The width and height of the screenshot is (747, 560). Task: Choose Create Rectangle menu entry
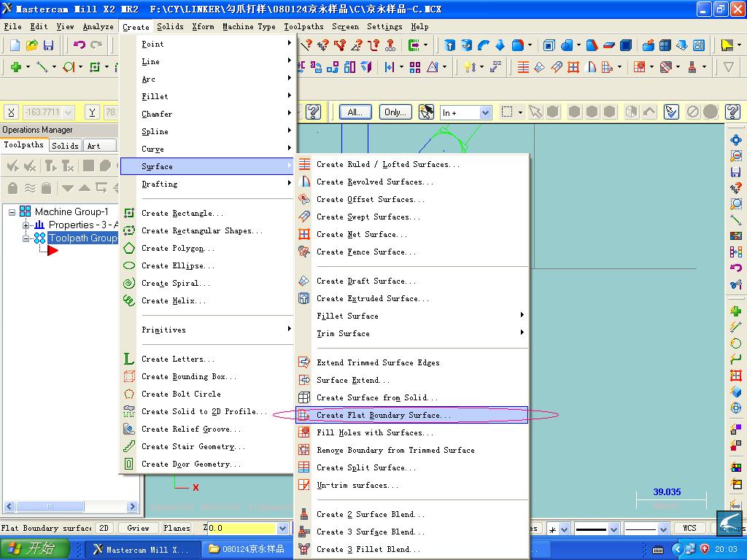click(208, 214)
